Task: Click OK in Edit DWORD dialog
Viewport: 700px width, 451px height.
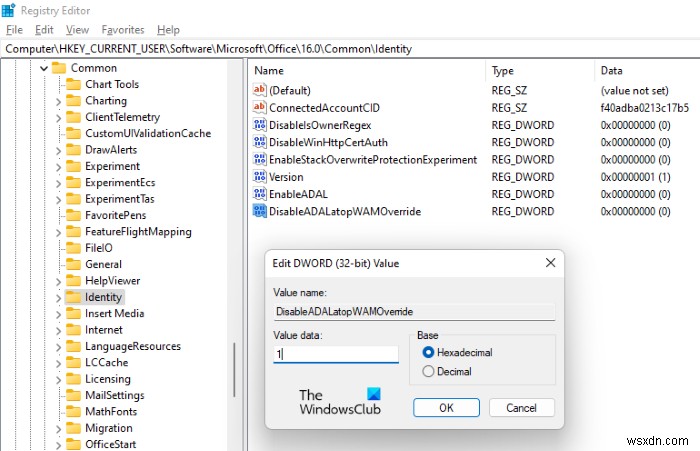Action: (446, 407)
